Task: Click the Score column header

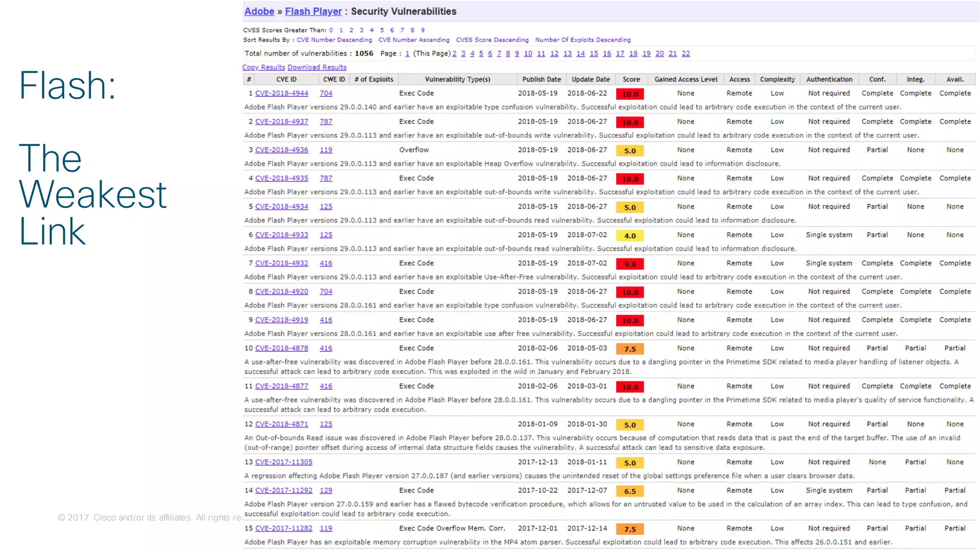Action: point(631,79)
